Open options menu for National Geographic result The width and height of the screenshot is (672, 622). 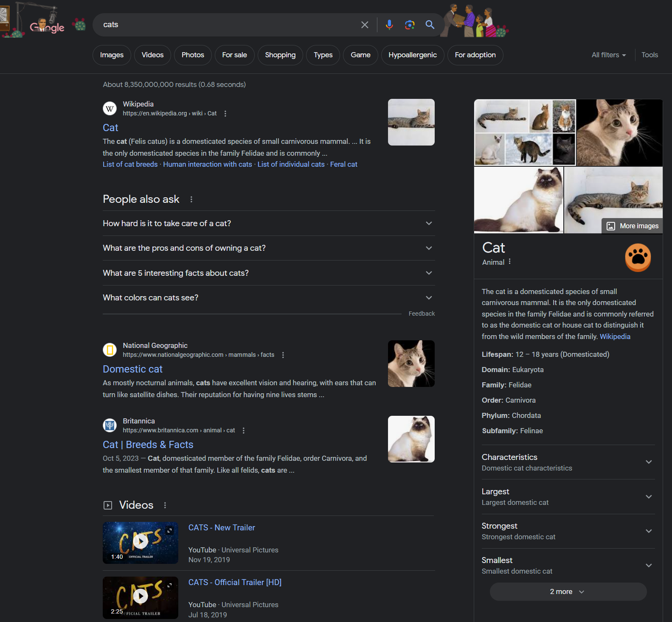coord(283,355)
